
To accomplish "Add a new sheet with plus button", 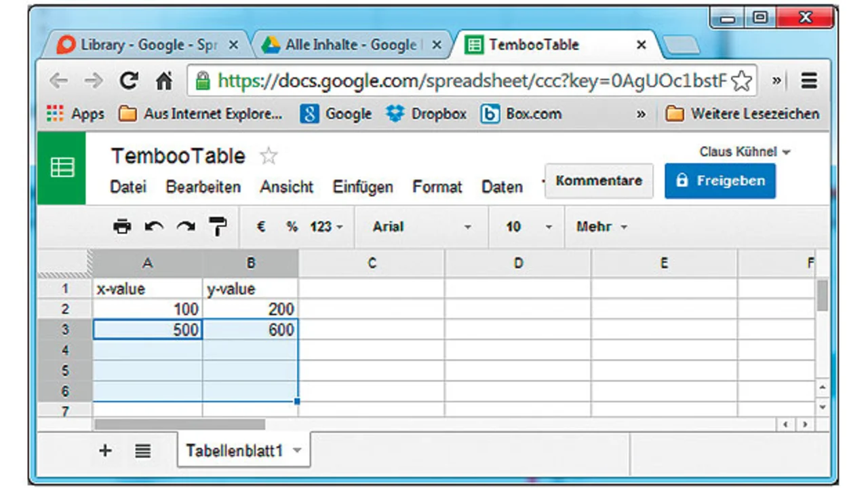I will [x=105, y=451].
